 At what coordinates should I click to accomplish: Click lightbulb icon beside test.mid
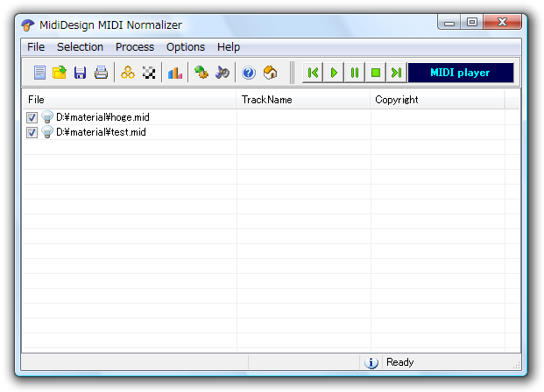[46, 132]
